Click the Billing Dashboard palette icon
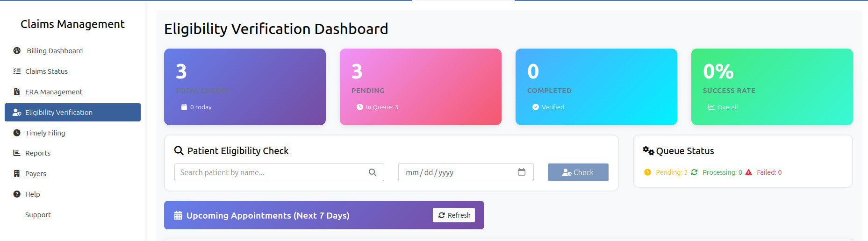This screenshot has height=241, width=868. coord(17,50)
